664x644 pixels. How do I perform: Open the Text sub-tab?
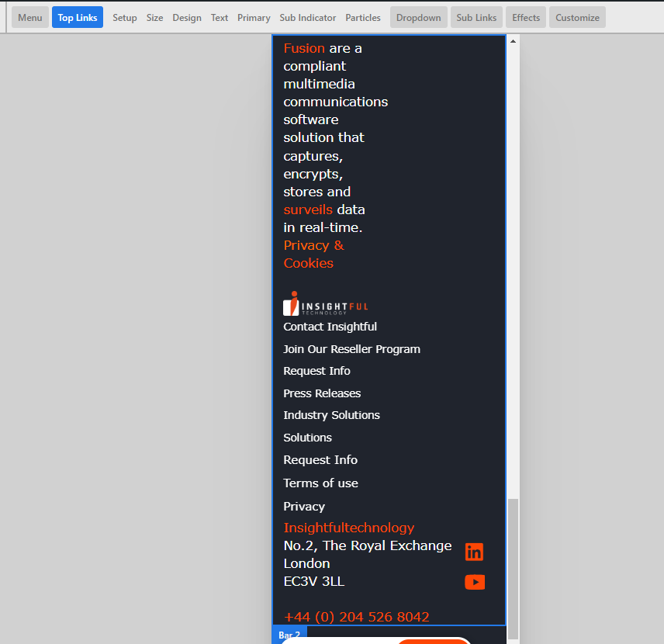[x=220, y=18]
